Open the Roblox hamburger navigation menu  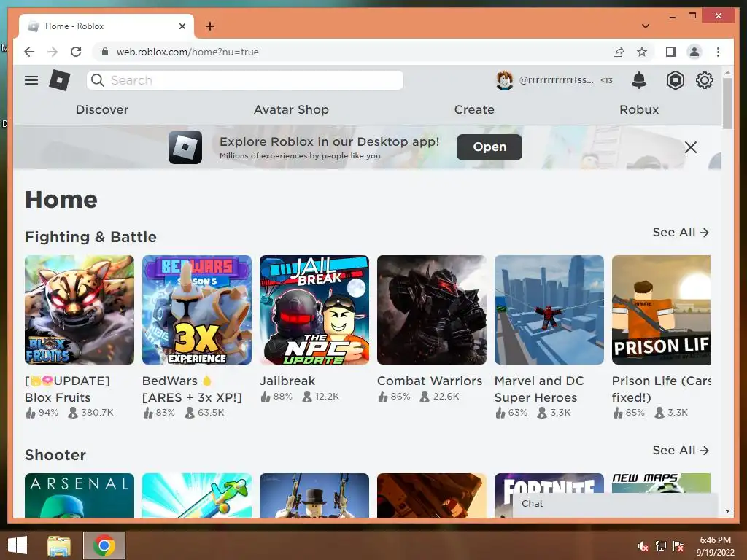[x=31, y=80]
